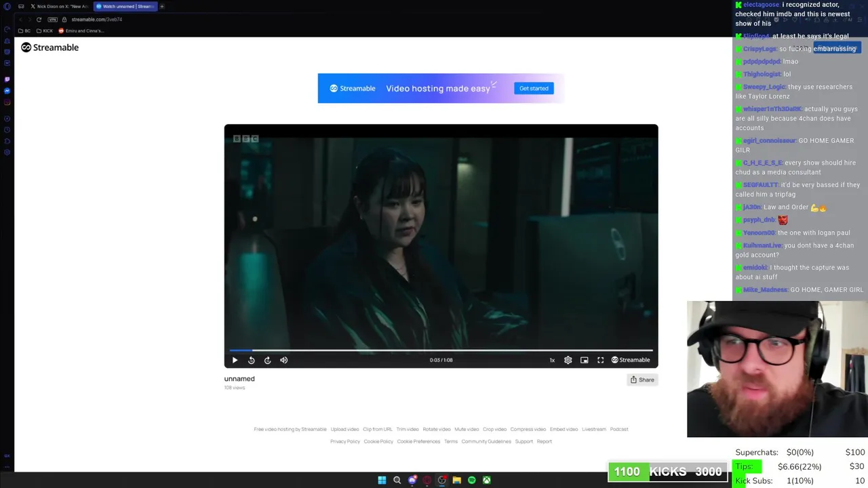Open the sidebar settings gear icon
Image resolution: width=868 pixels, height=488 pixels.
point(7,152)
